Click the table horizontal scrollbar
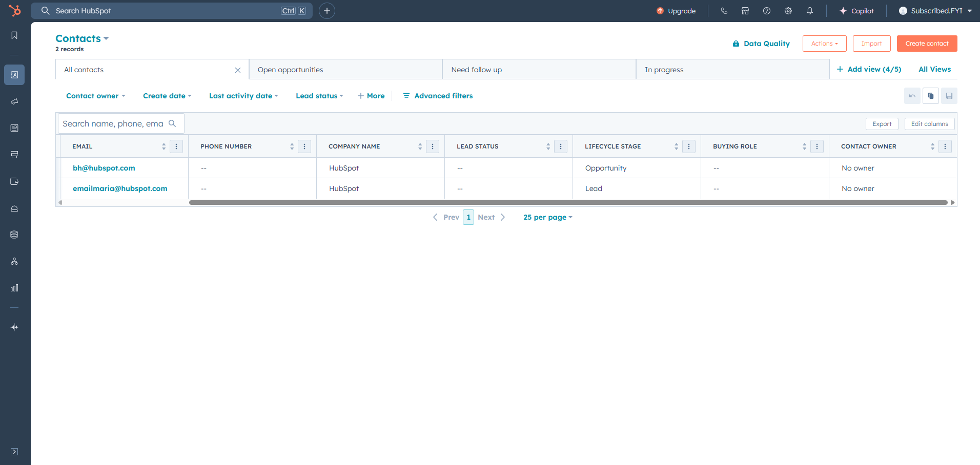The image size is (980, 465). [568, 203]
